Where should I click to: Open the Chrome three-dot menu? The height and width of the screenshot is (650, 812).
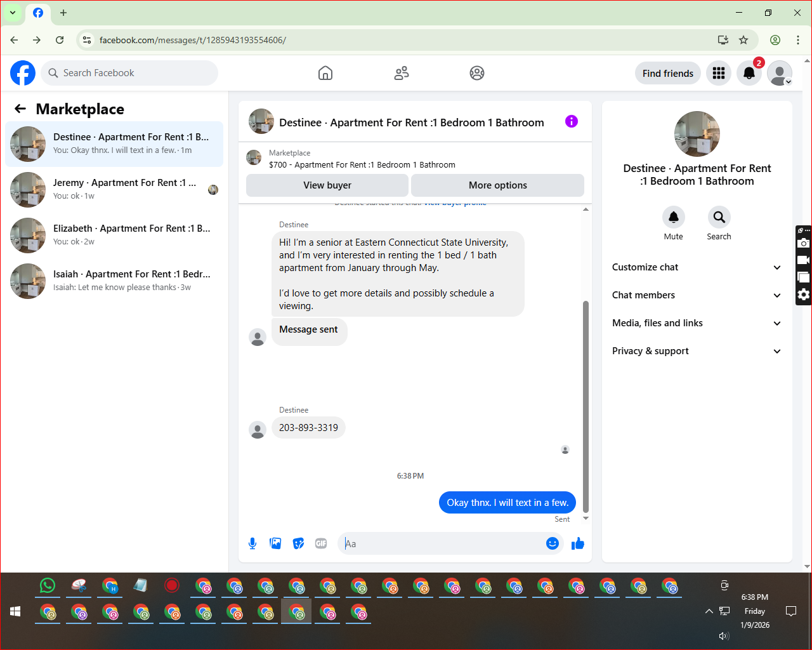798,40
